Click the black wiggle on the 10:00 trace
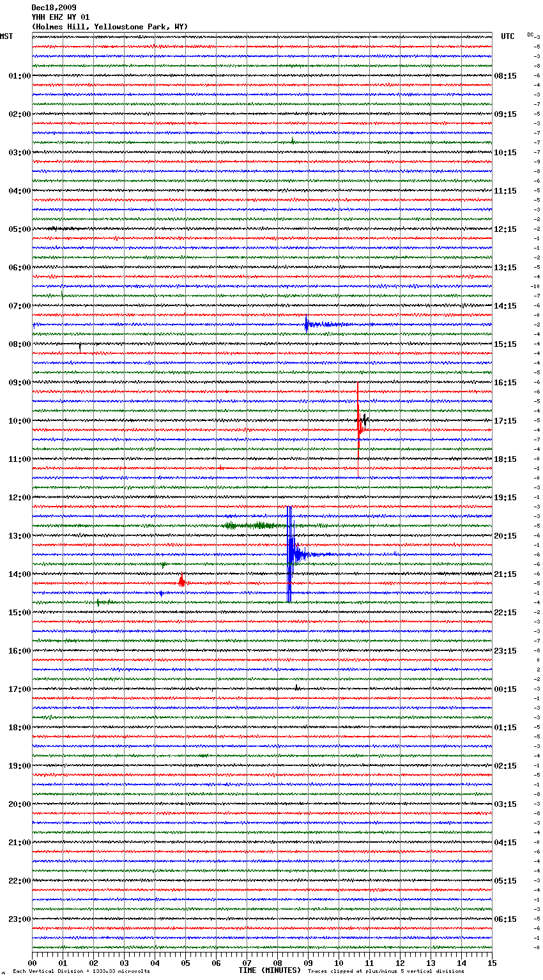The width and height of the screenshot is (543, 980). pos(364,420)
